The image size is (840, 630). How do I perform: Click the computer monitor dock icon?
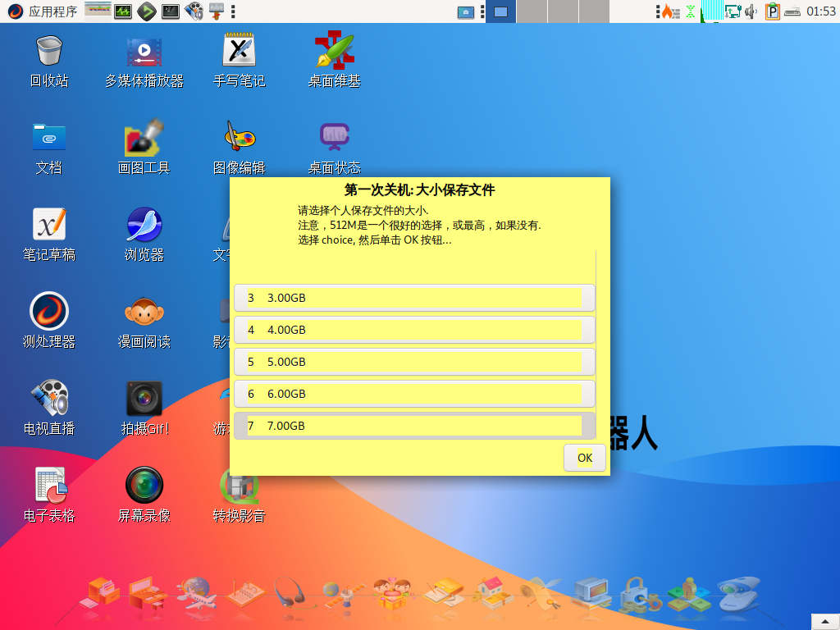[591, 594]
